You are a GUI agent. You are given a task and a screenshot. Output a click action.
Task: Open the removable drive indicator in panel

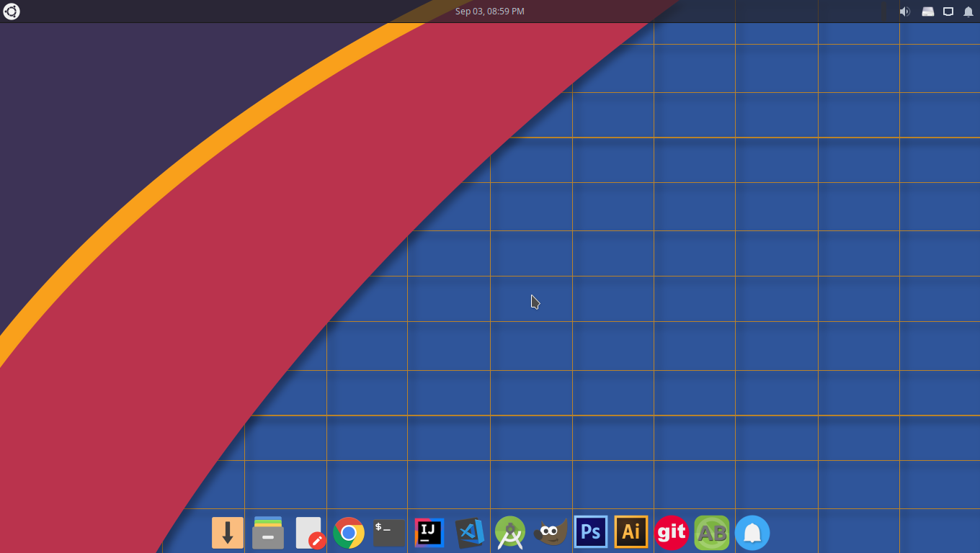pos(927,12)
